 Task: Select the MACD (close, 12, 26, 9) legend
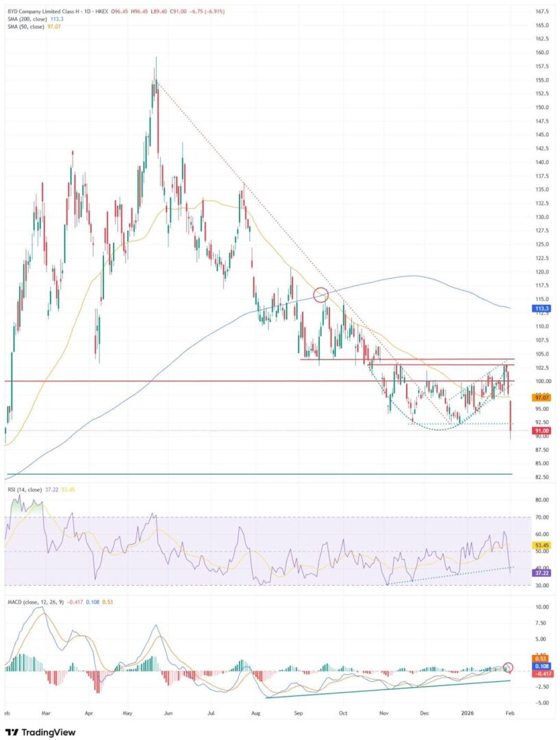tap(60, 602)
